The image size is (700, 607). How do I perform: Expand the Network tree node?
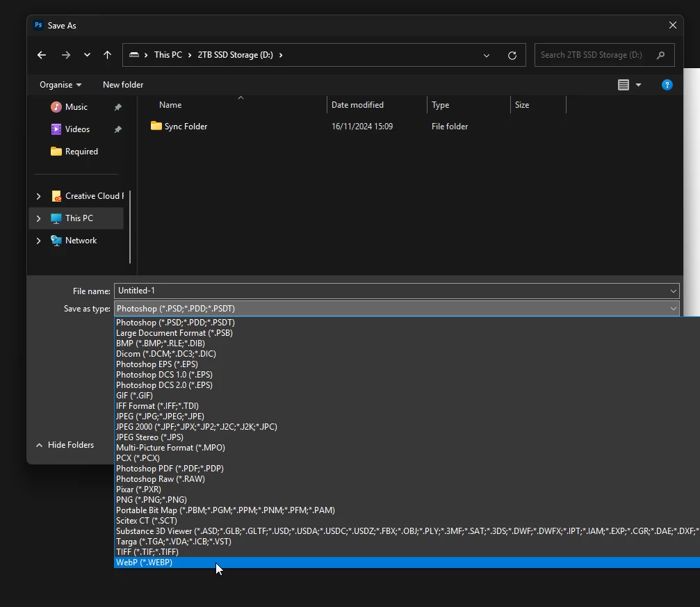[x=38, y=241]
